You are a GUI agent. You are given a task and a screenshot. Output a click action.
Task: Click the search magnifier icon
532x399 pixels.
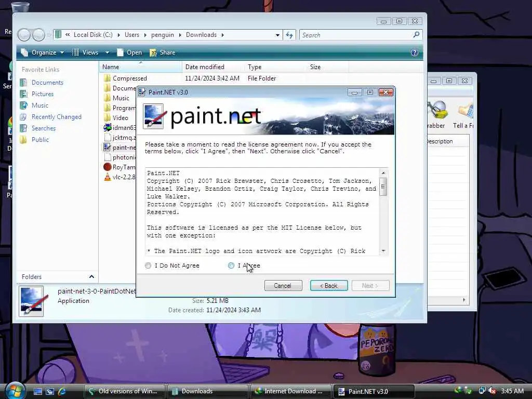(416, 35)
